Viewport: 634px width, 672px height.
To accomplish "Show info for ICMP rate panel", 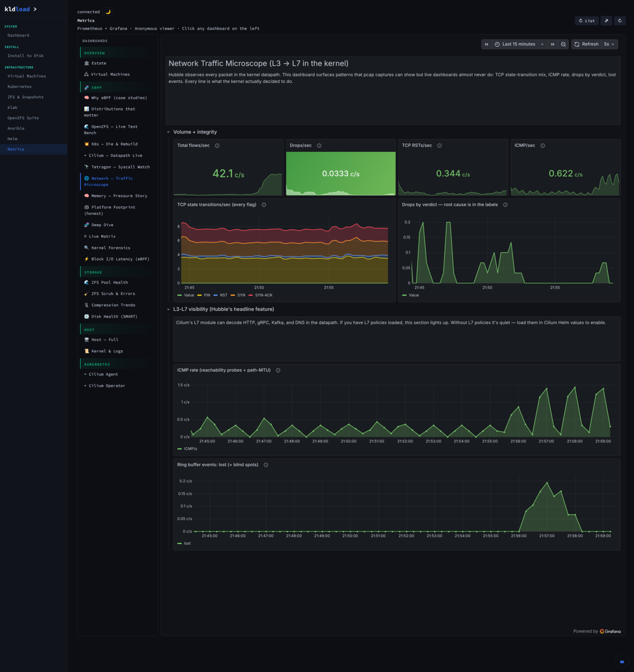I will (x=278, y=370).
